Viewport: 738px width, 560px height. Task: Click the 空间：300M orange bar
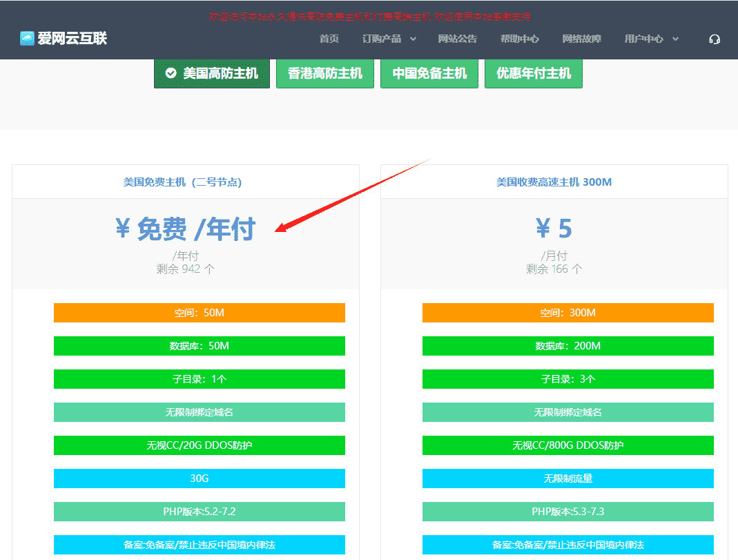coord(567,313)
